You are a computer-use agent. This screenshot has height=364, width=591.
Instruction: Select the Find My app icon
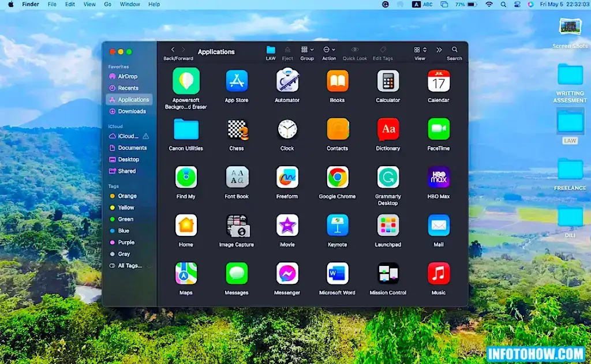pos(186,177)
